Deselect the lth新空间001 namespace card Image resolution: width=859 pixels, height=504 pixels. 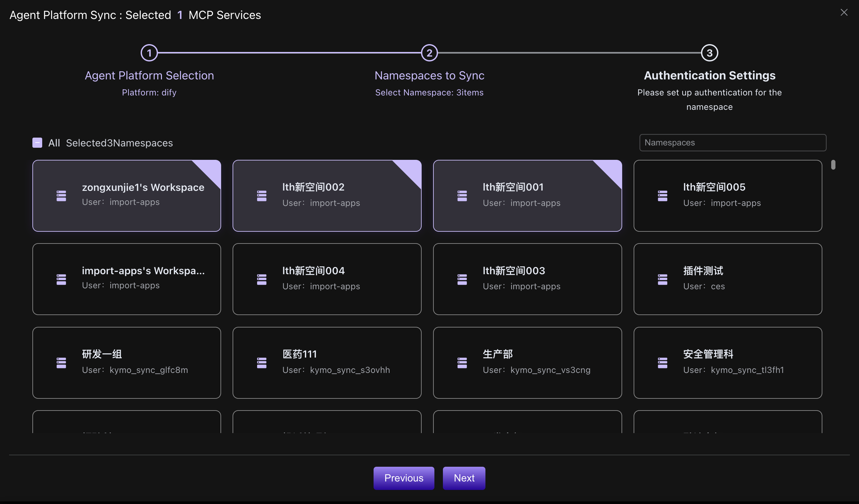[527, 196]
